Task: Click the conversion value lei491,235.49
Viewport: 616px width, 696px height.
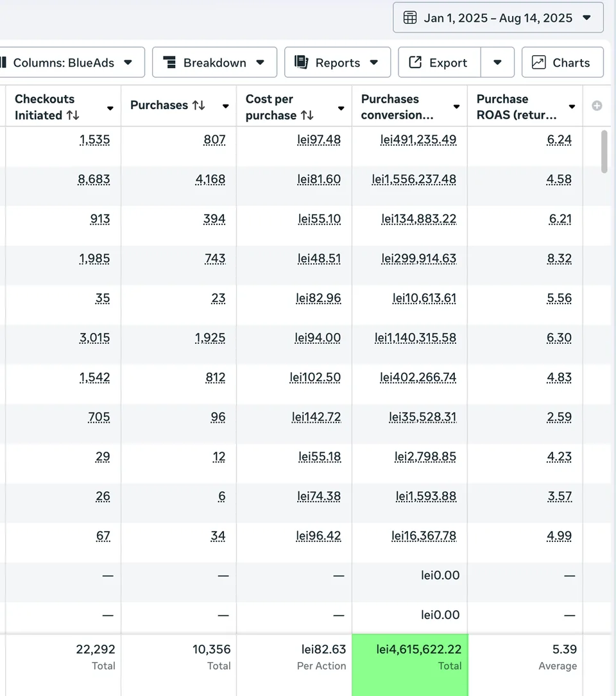Action: [x=418, y=140]
